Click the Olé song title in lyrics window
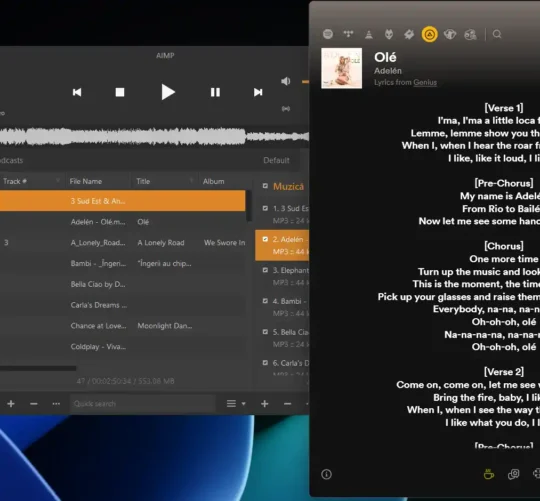Viewport: 540px width, 501px height. click(385, 57)
